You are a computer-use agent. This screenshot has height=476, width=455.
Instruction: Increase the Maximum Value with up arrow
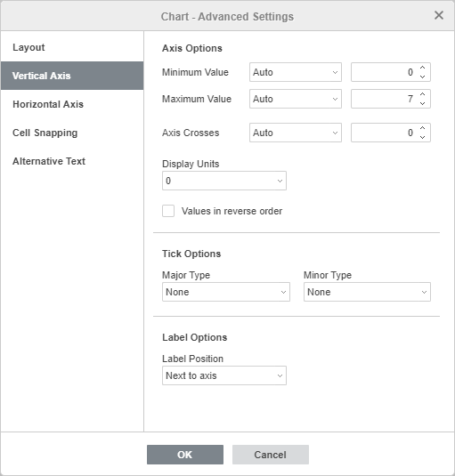[422, 94]
